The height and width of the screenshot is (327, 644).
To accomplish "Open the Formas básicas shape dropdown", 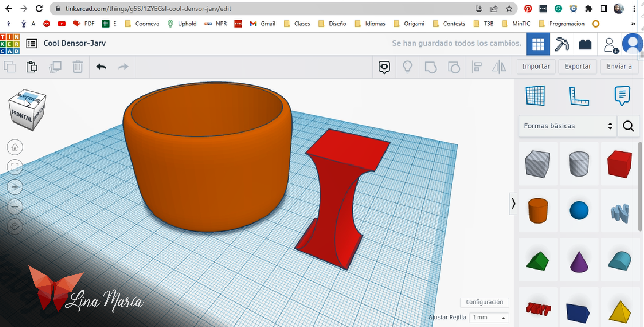I will click(567, 126).
